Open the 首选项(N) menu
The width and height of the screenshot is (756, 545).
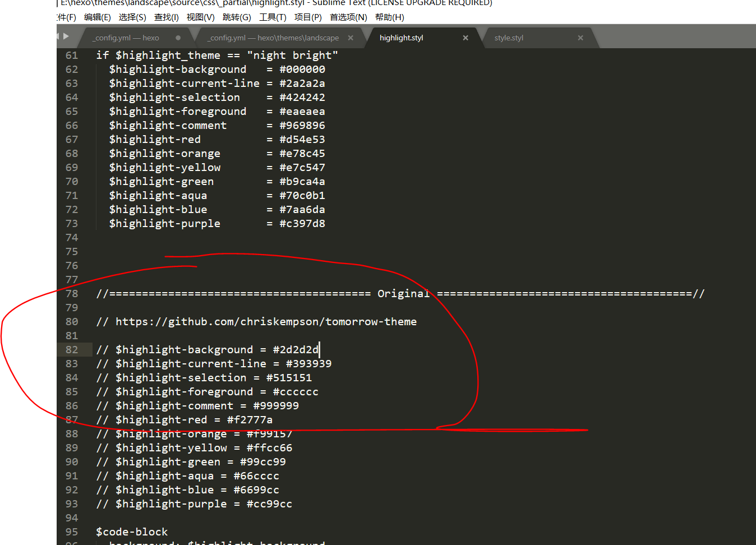(348, 17)
